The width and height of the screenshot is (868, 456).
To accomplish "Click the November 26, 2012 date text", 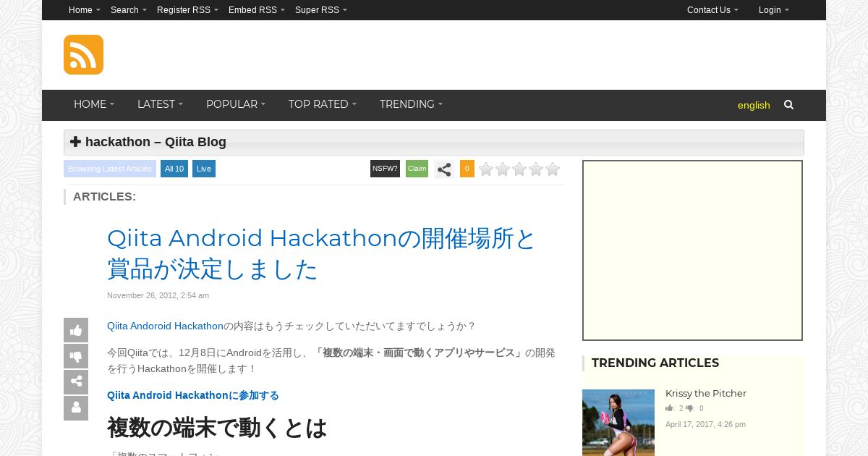I will point(158,295).
